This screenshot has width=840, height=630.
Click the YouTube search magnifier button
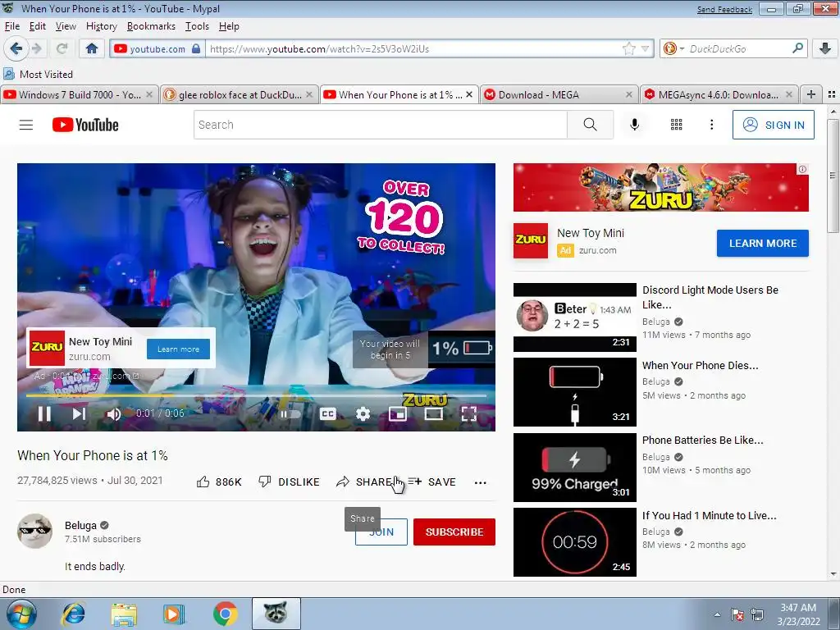pyautogui.click(x=590, y=125)
